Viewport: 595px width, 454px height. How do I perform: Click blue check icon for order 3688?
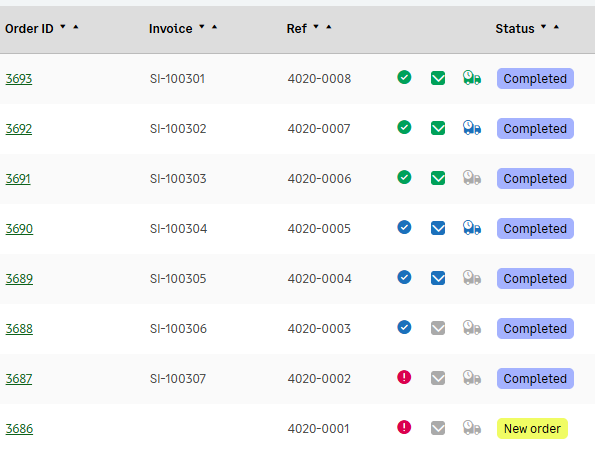[x=404, y=328]
